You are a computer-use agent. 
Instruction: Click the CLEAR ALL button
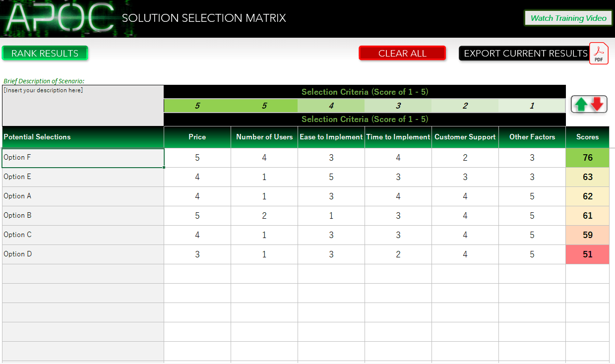tap(402, 53)
